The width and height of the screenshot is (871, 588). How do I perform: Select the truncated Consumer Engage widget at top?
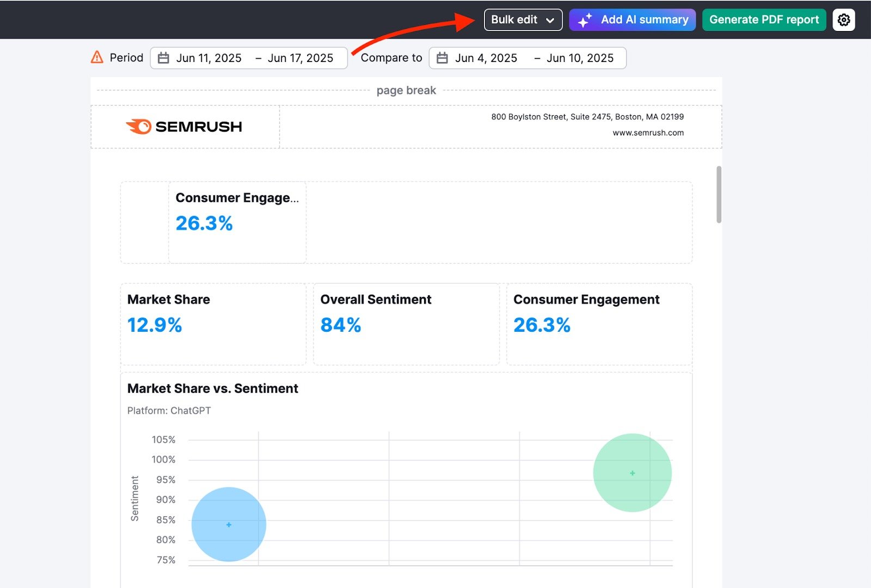[x=237, y=222]
